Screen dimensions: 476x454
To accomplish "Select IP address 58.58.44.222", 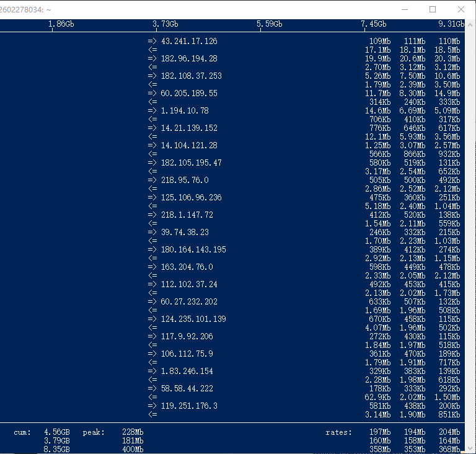I will click(x=187, y=388).
